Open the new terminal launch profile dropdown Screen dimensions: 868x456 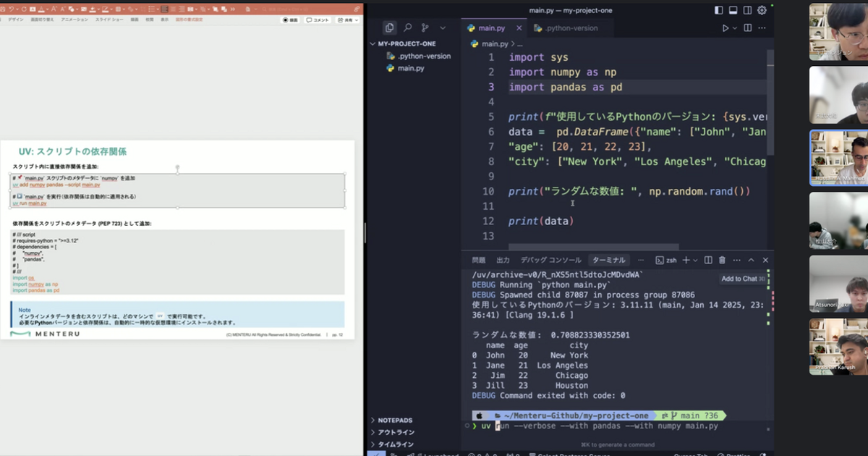pos(695,260)
